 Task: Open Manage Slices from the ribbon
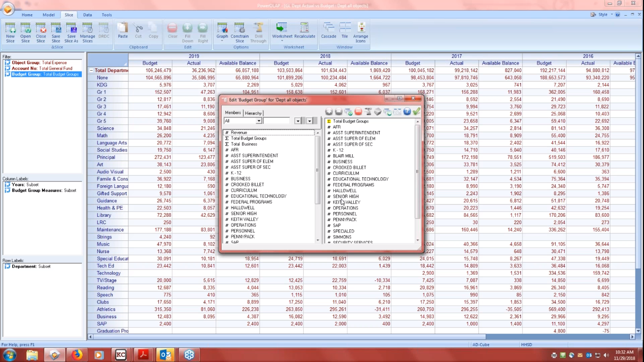pyautogui.click(x=88, y=33)
